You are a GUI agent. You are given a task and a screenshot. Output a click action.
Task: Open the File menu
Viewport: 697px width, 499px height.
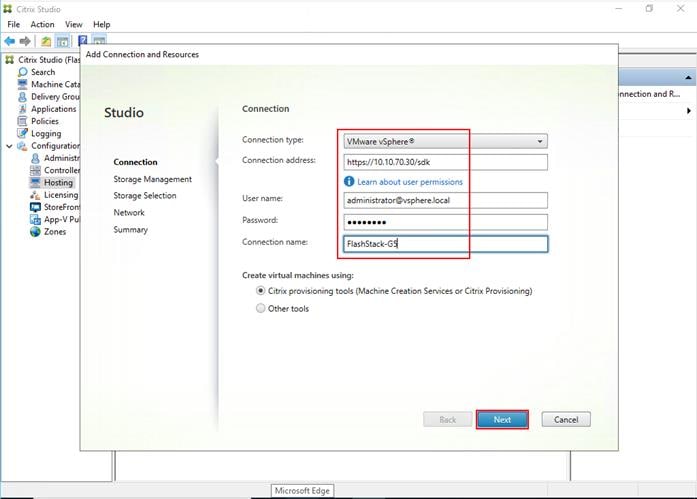point(13,24)
